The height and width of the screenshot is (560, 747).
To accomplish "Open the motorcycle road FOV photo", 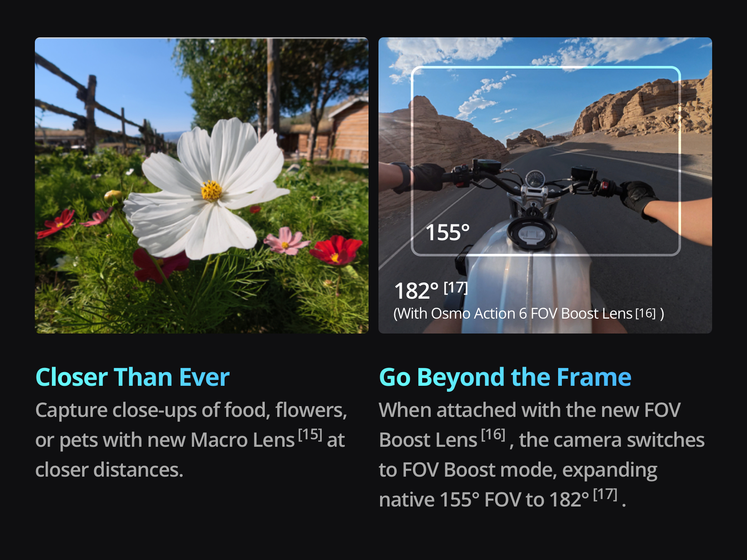I will click(545, 185).
